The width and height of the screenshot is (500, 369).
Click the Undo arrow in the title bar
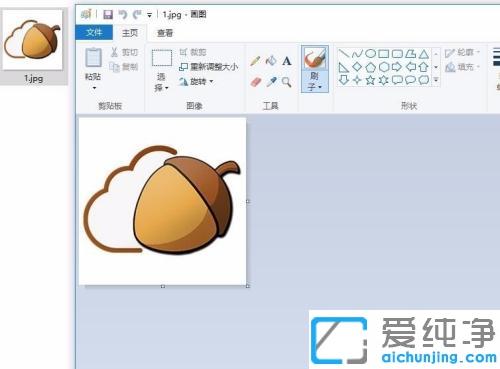123,14
